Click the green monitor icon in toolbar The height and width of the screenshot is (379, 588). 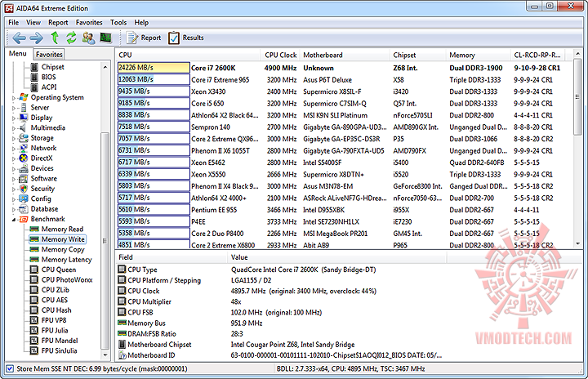coord(105,38)
